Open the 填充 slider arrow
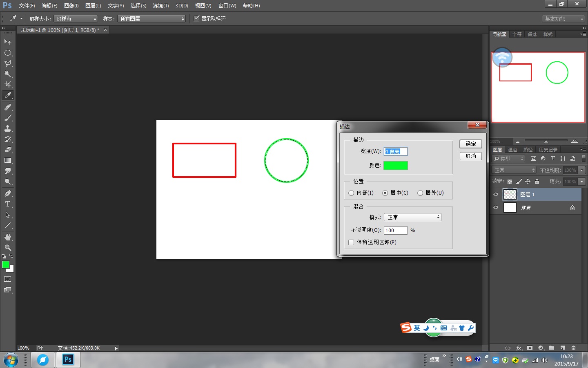This screenshot has height=368, width=588. point(582,182)
